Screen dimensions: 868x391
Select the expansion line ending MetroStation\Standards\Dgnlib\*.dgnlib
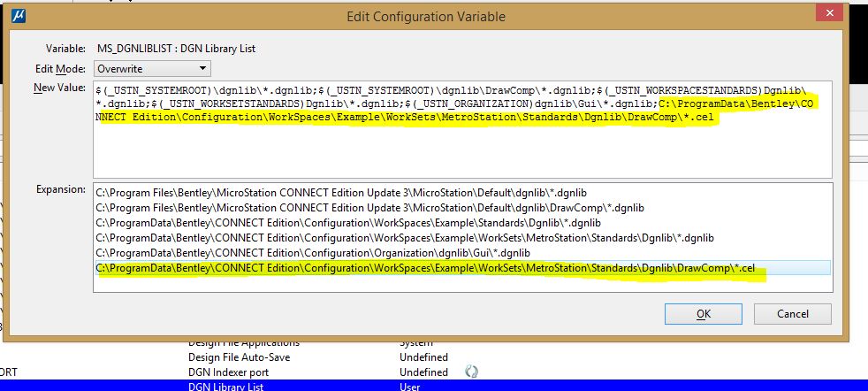click(405, 238)
